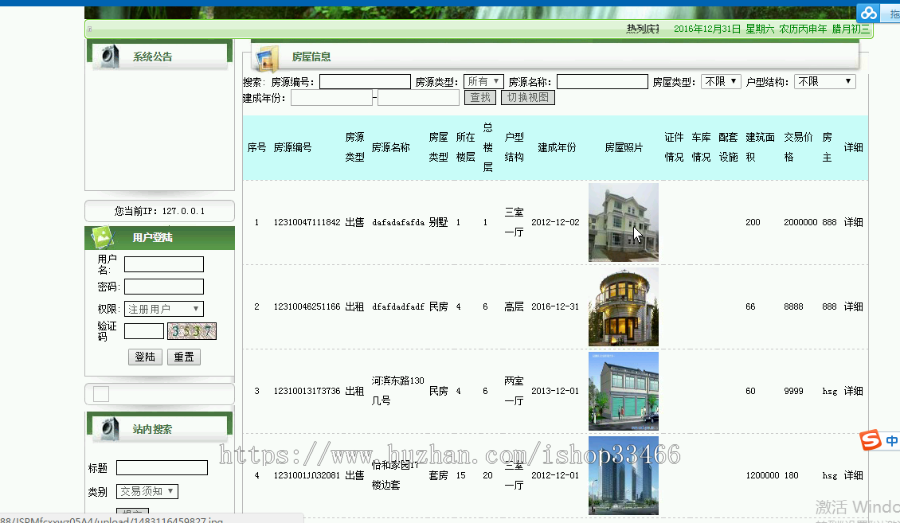
Task: Click the date 2016-12-31 in row 2
Action: pyautogui.click(x=555, y=307)
